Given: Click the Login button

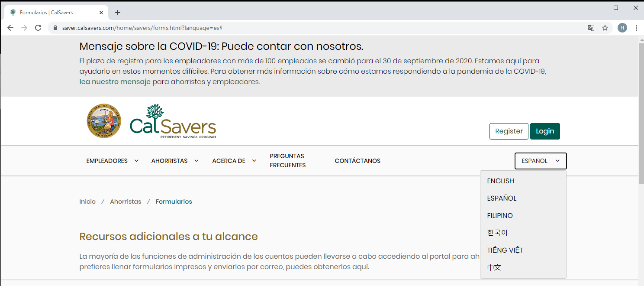Looking at the screenshot, I should [x=545, y=131].
